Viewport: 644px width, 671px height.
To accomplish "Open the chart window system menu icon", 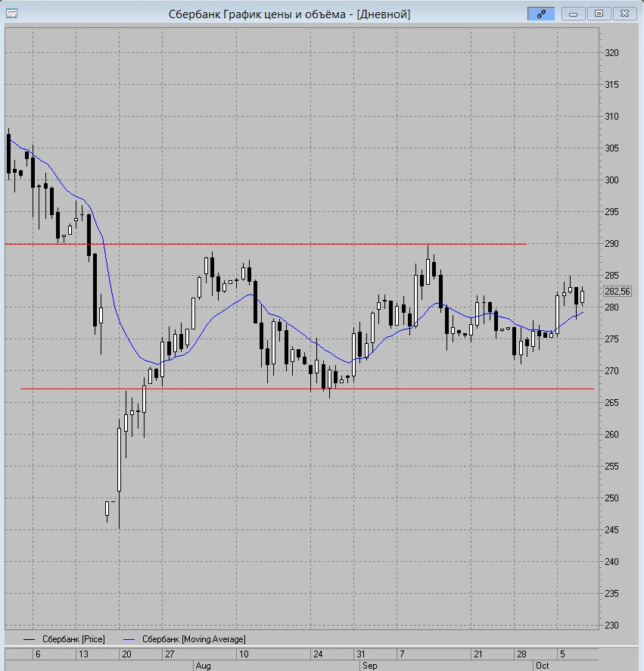I will pos(11,14).
